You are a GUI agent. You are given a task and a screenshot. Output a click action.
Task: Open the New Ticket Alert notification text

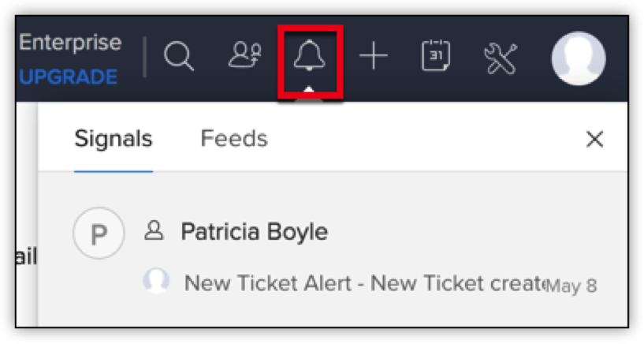pyautogui.click(x=364, y=282)
